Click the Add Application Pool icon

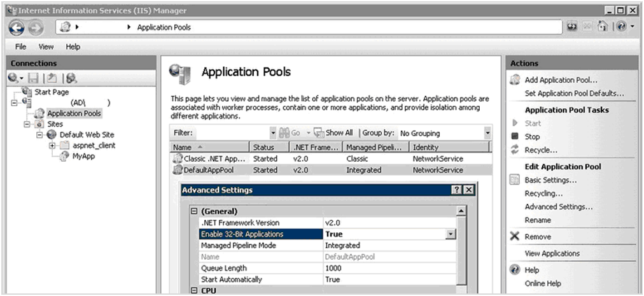click(515, 80)
